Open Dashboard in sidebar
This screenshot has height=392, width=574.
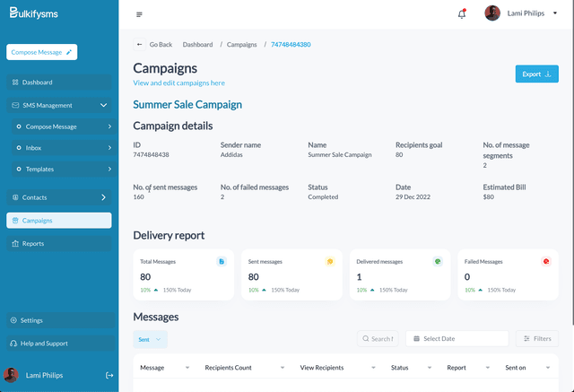click(59, 83)
